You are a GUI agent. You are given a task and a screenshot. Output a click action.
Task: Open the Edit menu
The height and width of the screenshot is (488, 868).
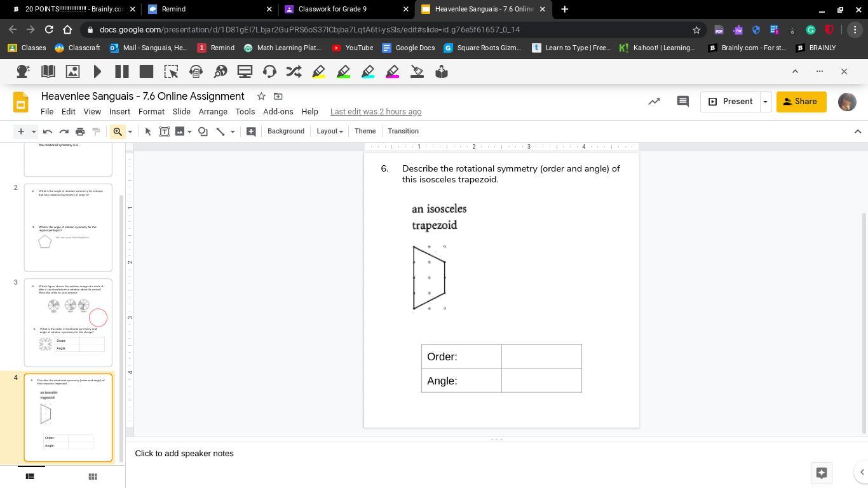pos(68,112)
